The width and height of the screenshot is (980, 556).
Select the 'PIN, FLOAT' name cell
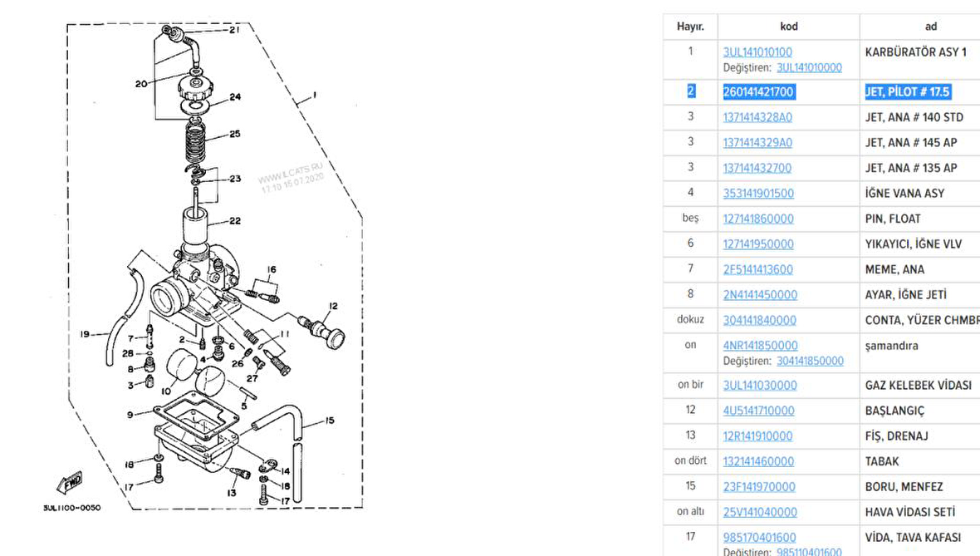pyautogui.click(x=920, y=219)
